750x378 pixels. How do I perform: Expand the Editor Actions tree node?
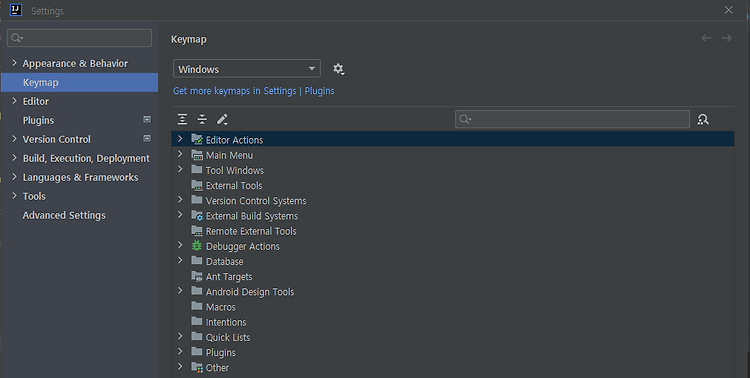(x=180, y=139)
